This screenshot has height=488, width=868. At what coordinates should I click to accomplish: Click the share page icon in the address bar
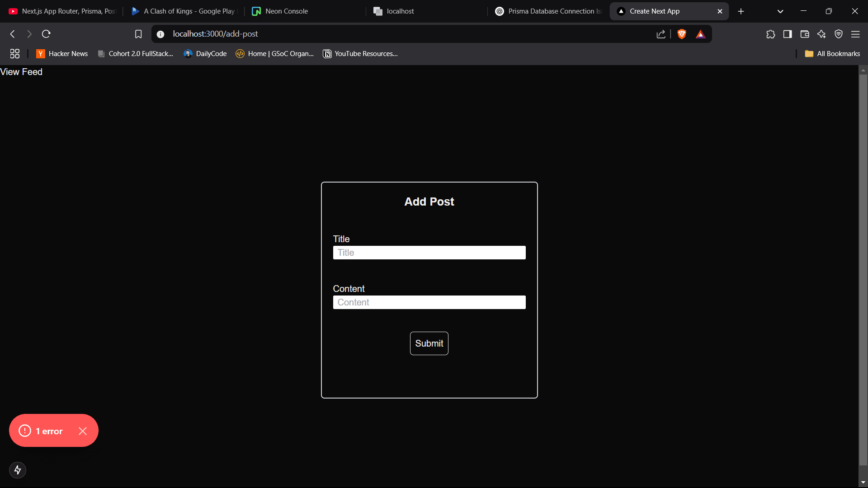[661, 34]
